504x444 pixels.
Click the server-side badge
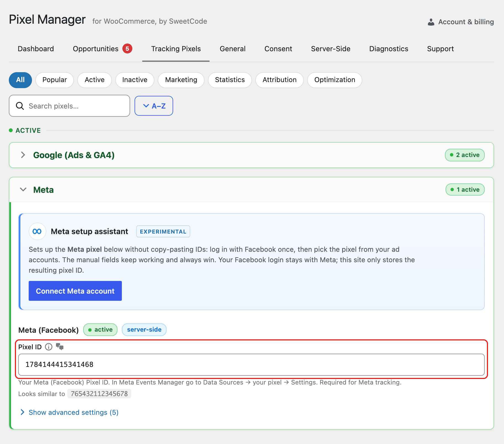144,330
